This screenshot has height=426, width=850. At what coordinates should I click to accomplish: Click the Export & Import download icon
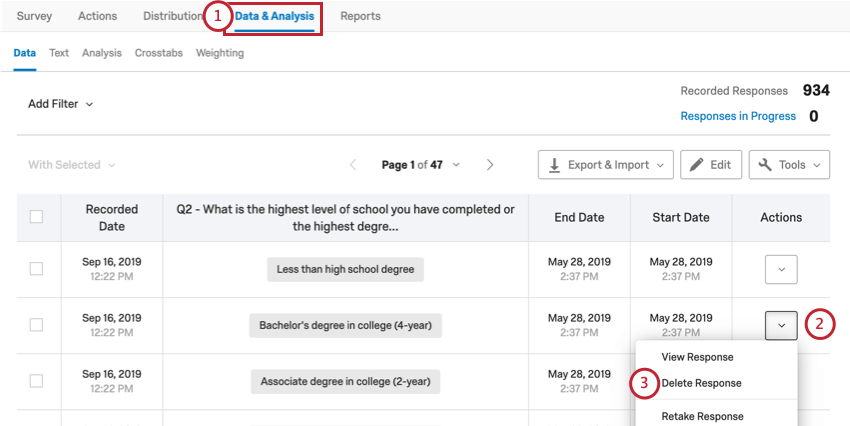[x=554, y=165]
